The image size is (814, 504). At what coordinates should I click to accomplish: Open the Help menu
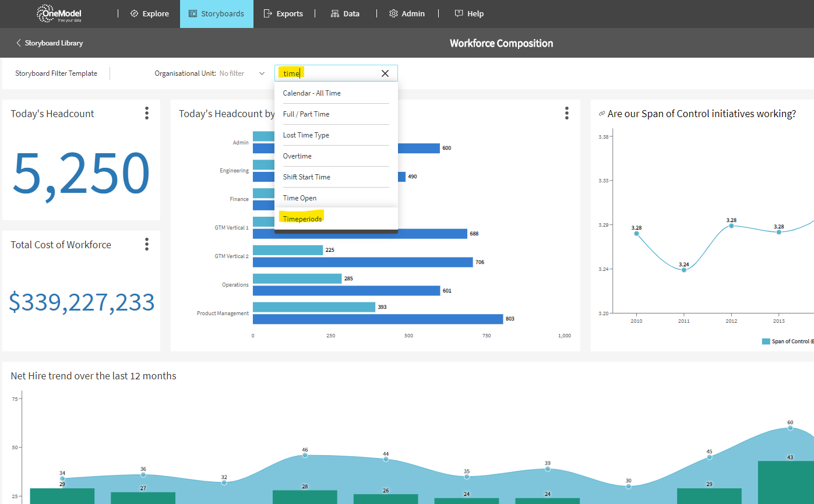pyautogui.click(x=469, y=13)
